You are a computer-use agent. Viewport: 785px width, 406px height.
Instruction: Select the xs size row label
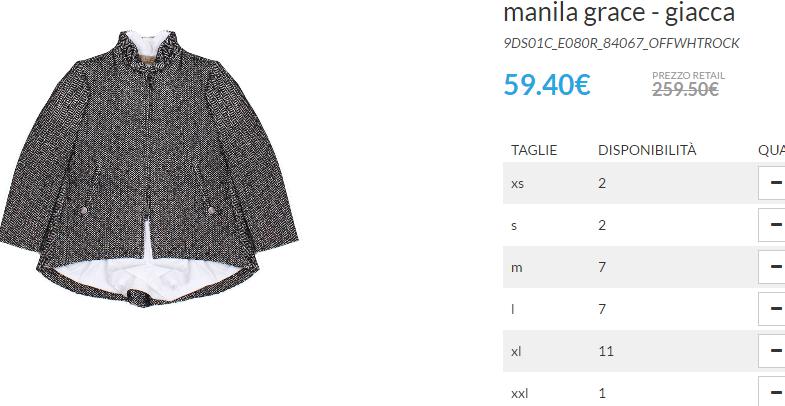(517, 184)
